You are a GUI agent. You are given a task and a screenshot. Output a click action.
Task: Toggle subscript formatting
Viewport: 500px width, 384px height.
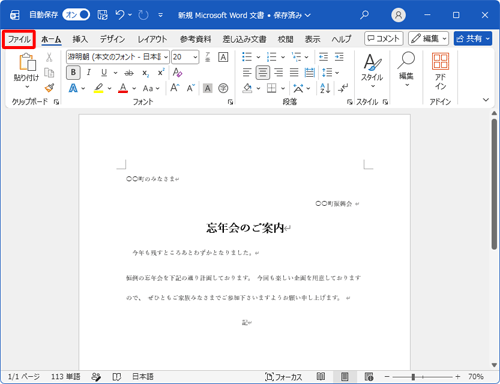coord(146,73)
